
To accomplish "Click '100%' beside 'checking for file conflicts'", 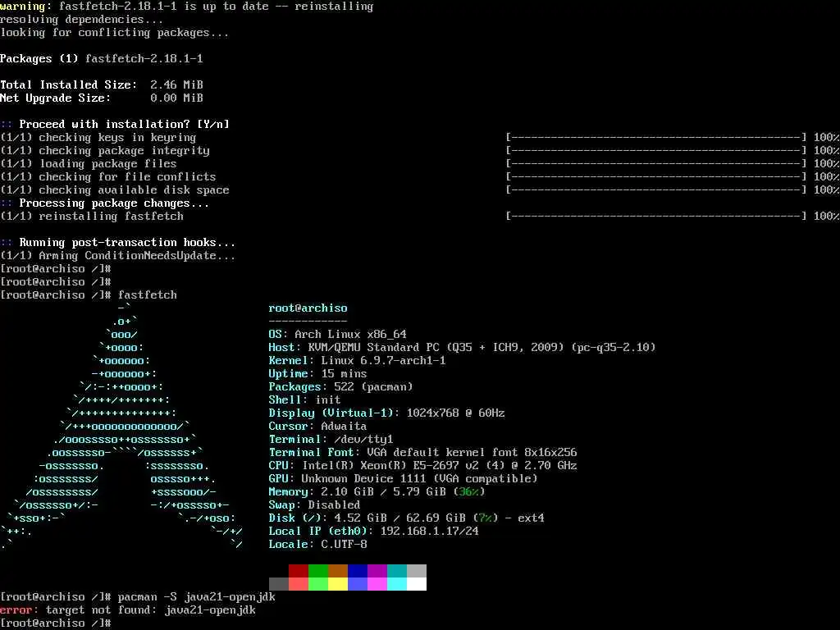I will point(827,177).
